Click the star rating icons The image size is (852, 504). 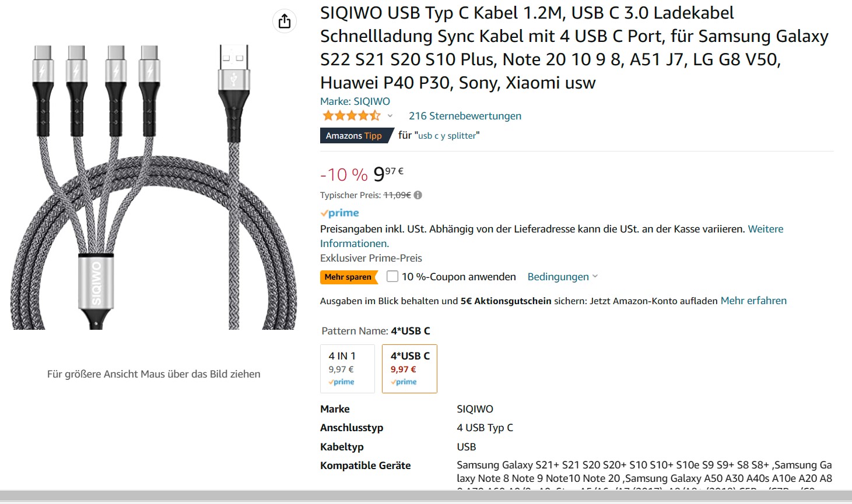pos(351,116)
